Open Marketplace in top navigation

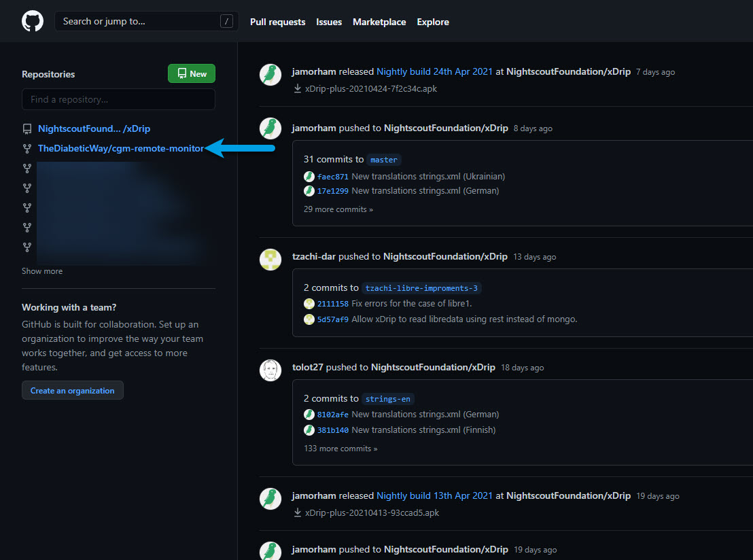coord(379,22)
